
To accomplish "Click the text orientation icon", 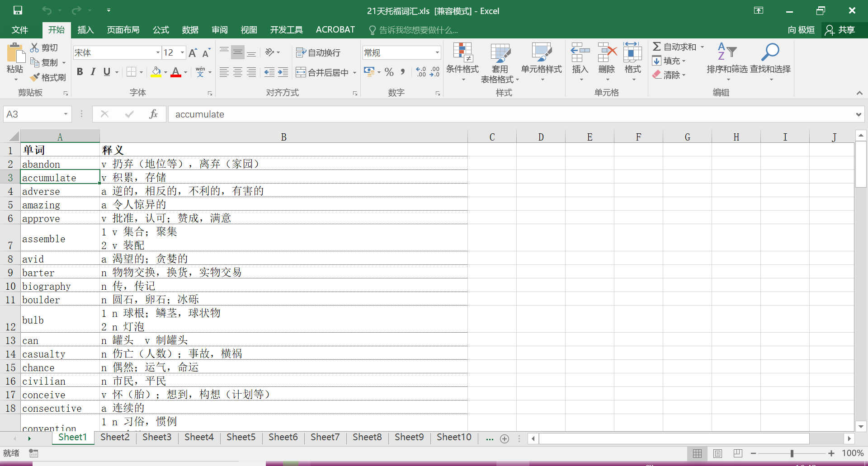I will tap(270, 52).
